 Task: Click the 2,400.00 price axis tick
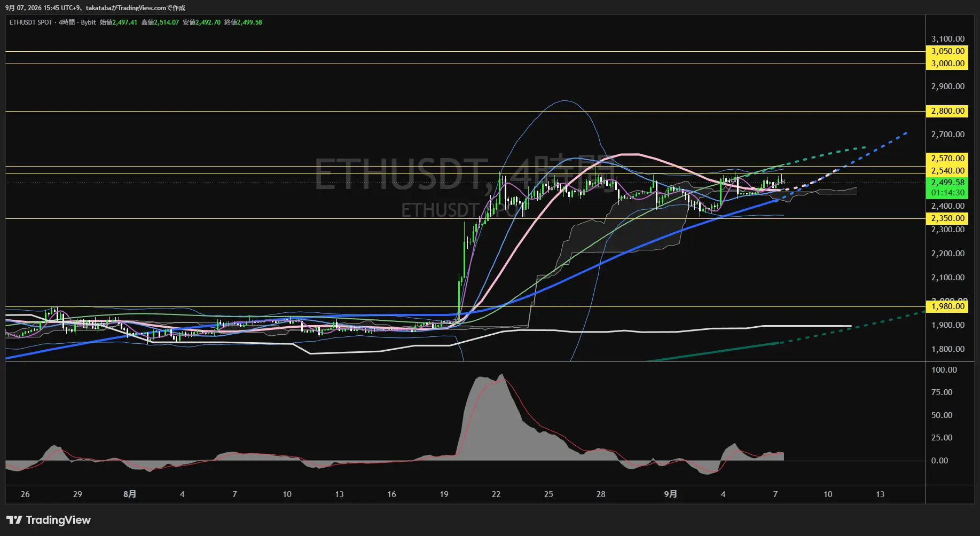pos(947,206)
